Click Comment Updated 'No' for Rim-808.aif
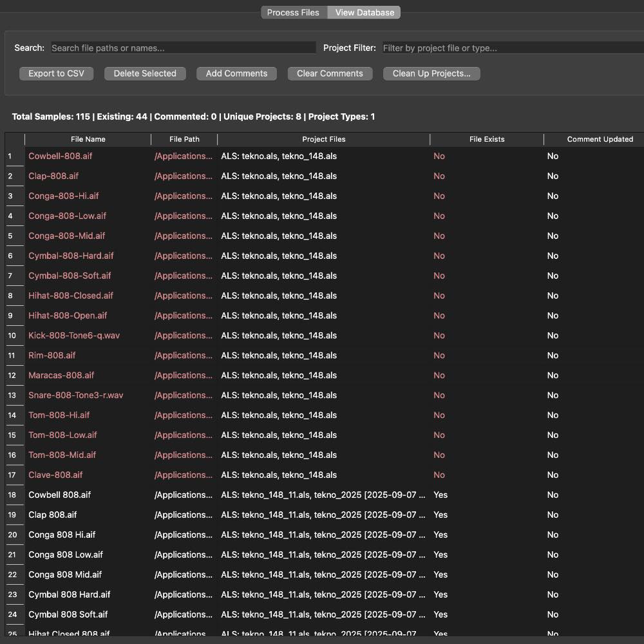The width and height of the screenshot is (644, 644). pyautogui.click(x=553, y=355)
